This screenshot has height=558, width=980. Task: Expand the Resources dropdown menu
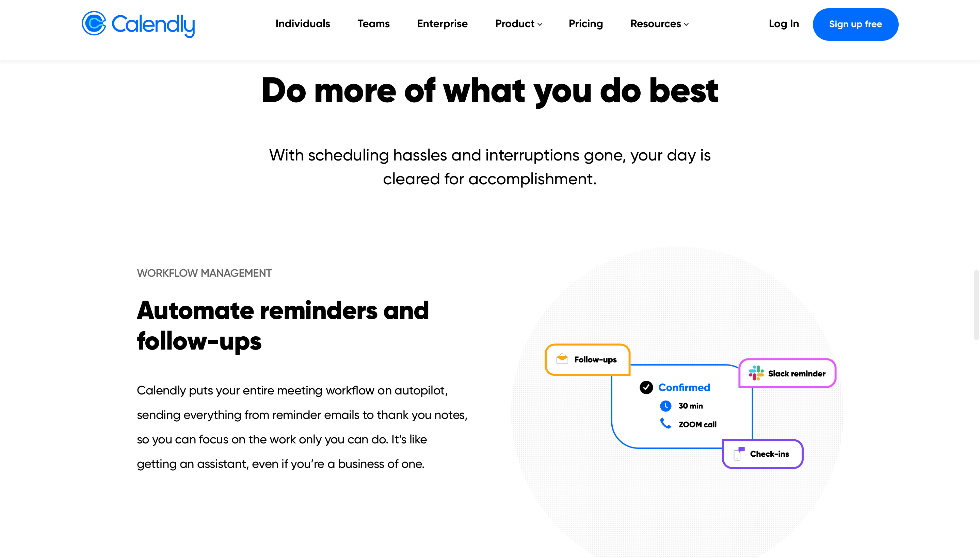(660, 24)
